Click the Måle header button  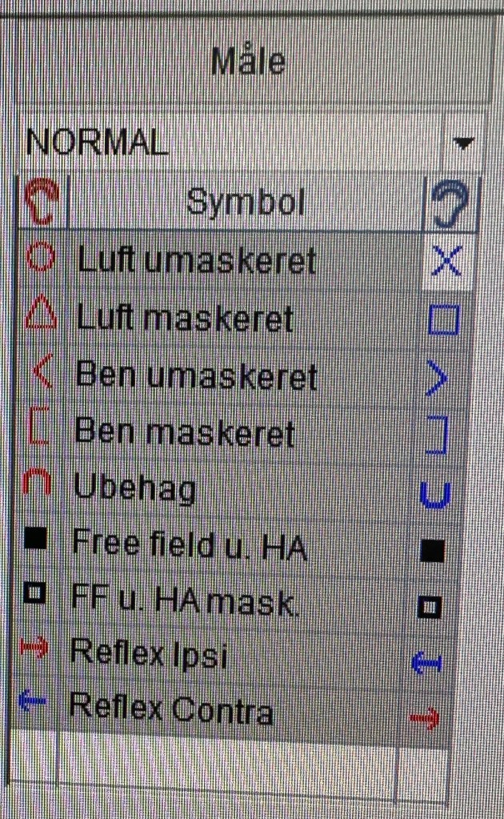click(250, 62)
